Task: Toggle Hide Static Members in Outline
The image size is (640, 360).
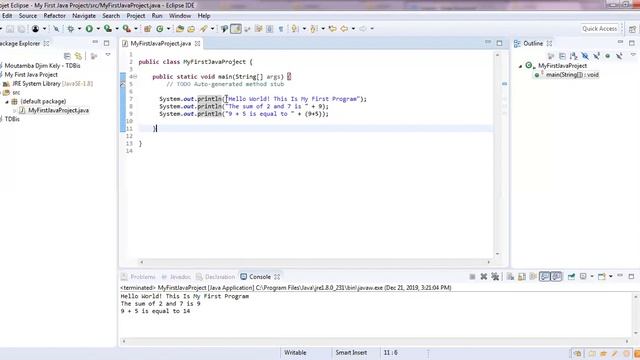Action: [x=596, y=56]
